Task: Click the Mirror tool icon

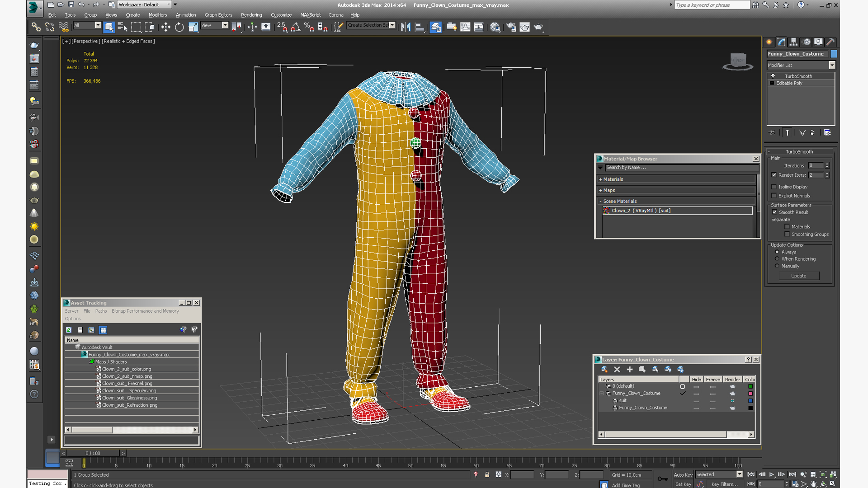Action: (x=406, y=27)
